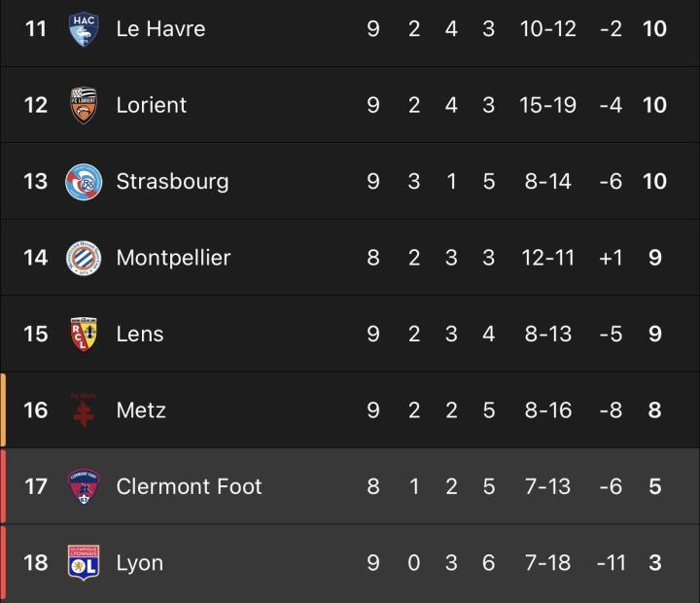Click Lorient's 15-19 goals record
This screenshot has height=603, width=700.
point(547,105)
